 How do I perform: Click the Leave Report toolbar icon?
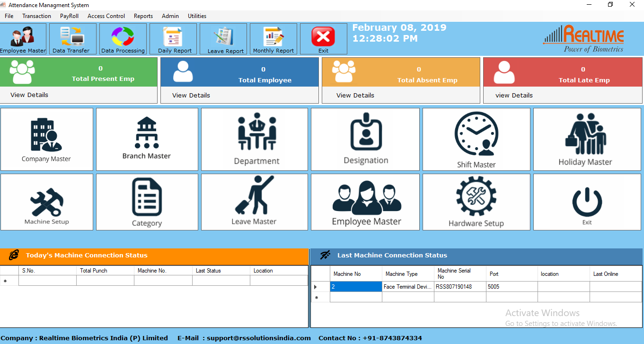tap(223, 38)
